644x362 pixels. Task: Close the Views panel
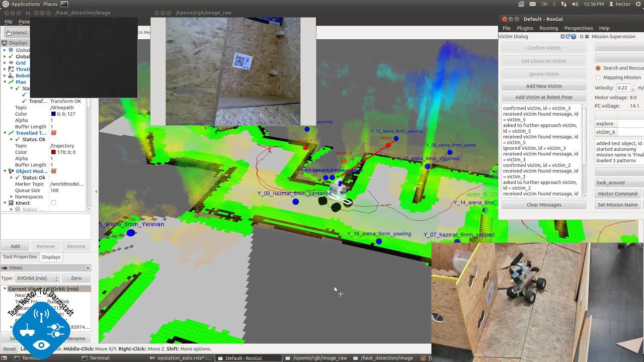88,268
